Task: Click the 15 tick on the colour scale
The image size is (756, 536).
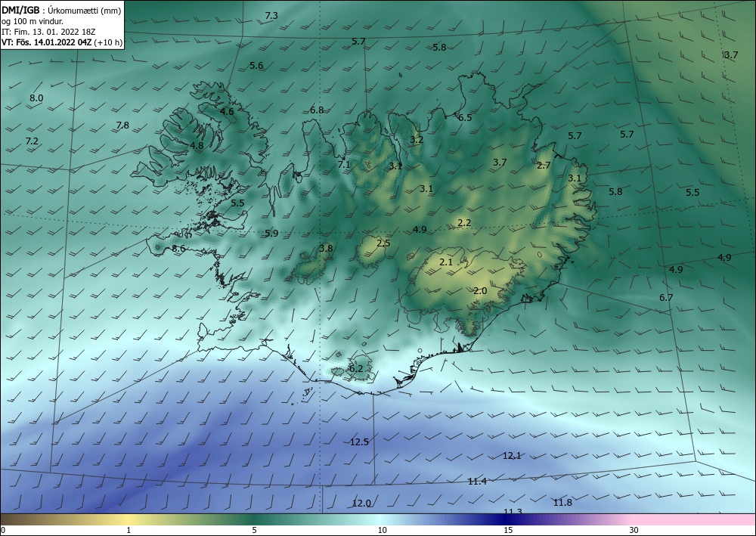Action: pos(508,531)
